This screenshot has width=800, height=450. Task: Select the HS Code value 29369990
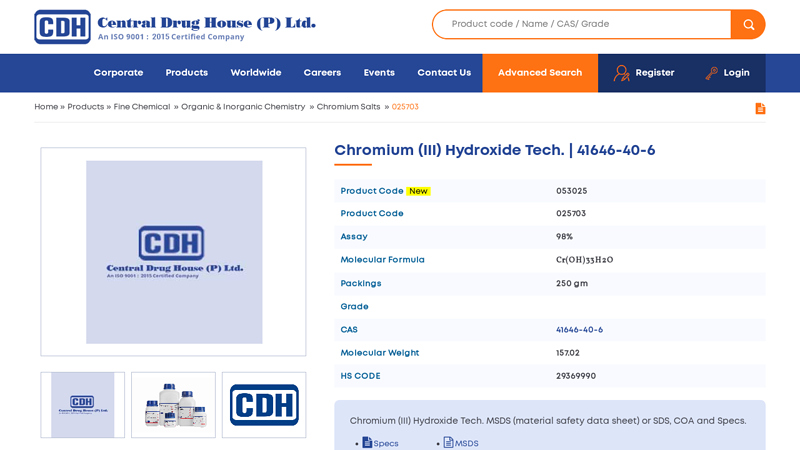576,376
